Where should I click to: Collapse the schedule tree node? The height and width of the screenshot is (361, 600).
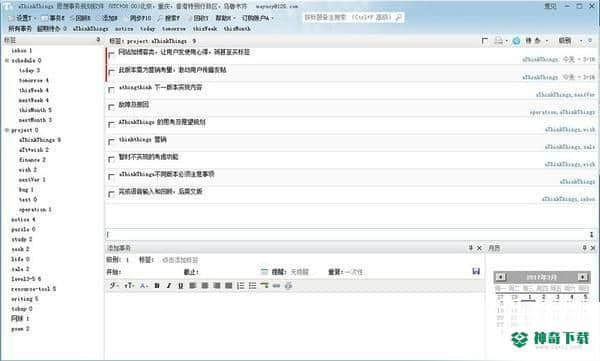(7, 60)
